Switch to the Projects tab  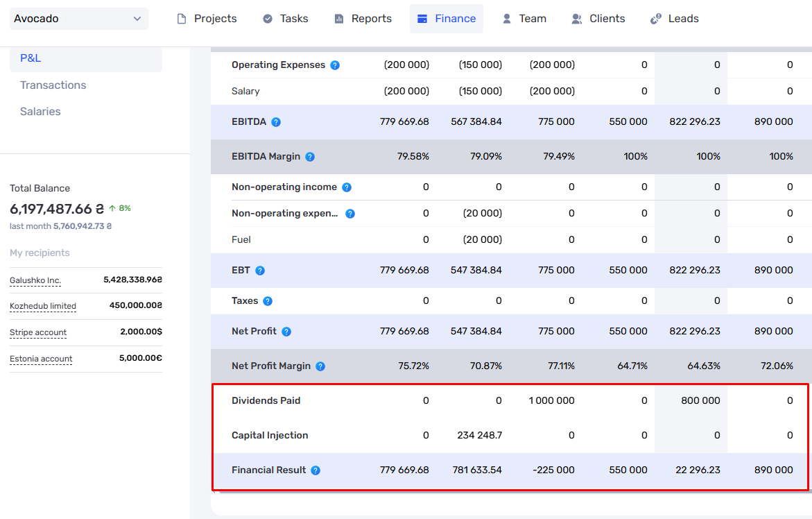point(207,19)
